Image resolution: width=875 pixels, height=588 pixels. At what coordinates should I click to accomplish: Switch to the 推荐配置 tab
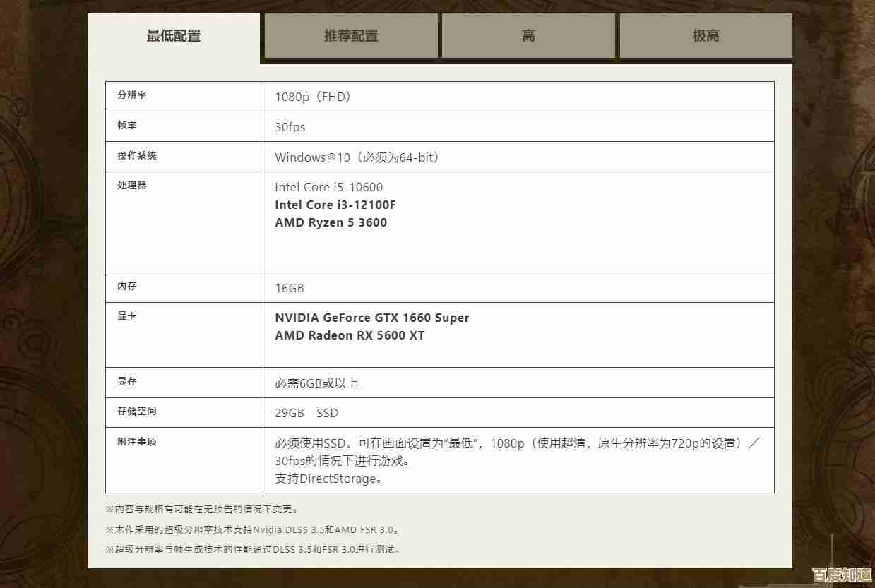coord(350,35)
